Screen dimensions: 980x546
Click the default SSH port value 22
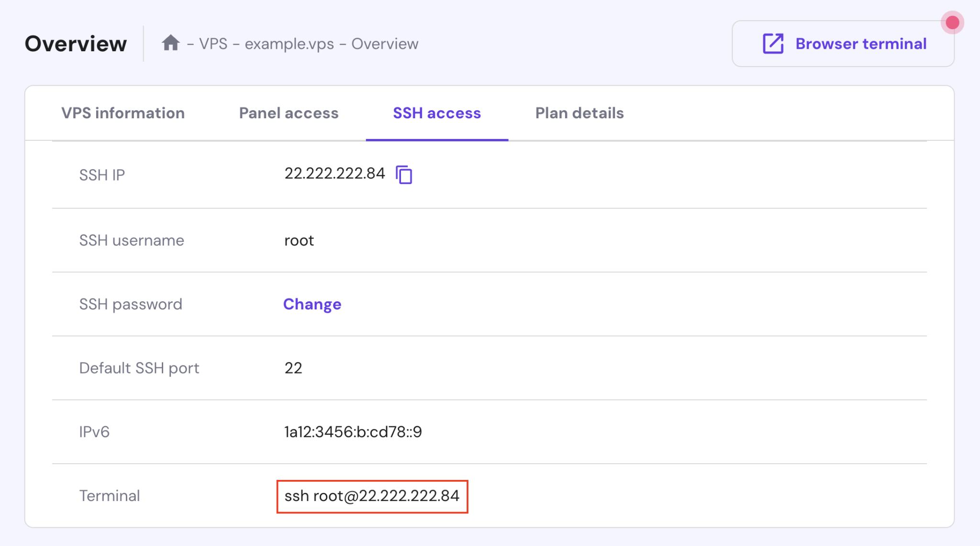293,368
